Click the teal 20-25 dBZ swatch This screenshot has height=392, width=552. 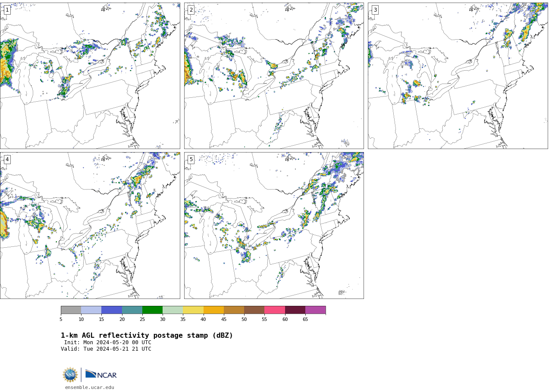pyautogui.click(x=132, y=310)
